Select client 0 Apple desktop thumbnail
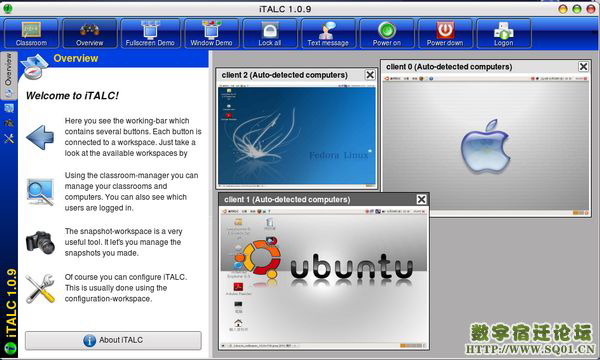The image size is (600, 360). pyautogui.click(x=486, y=145)
